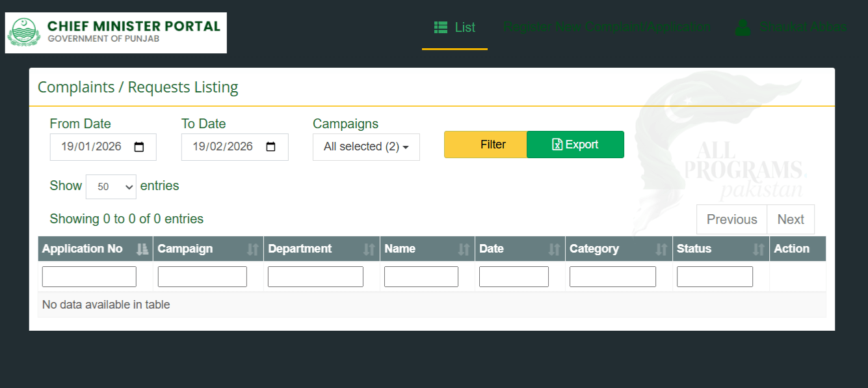Click the Name column filter input
The image size is (868, 388).
(421, 276)
